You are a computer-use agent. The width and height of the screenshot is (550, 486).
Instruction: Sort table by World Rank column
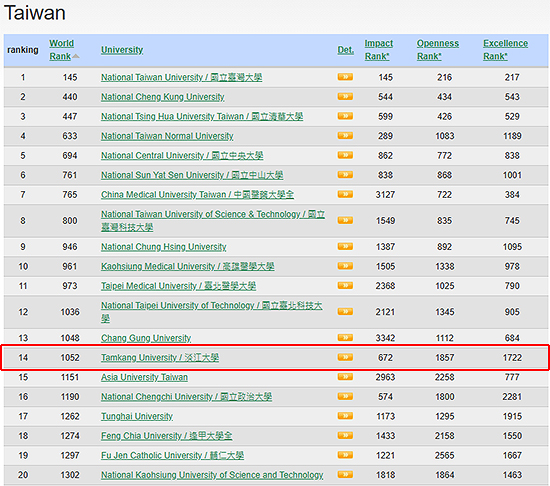[x=61, y=50]
